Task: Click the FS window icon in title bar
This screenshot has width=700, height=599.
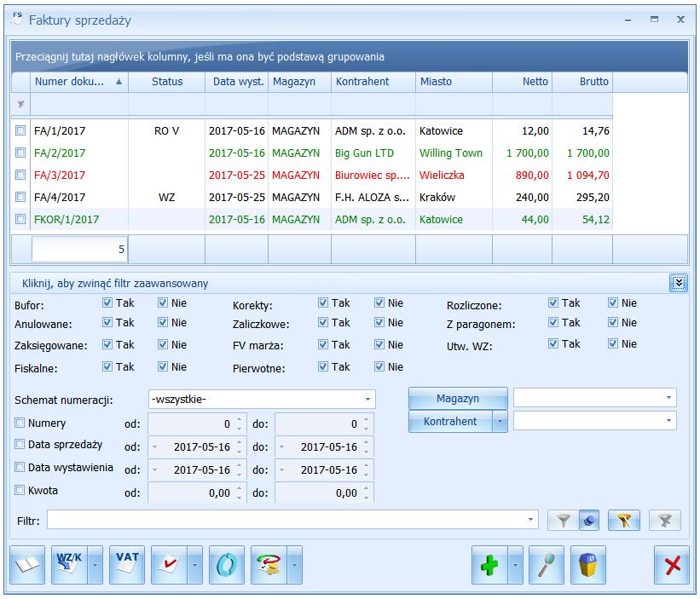Action: 17,19
